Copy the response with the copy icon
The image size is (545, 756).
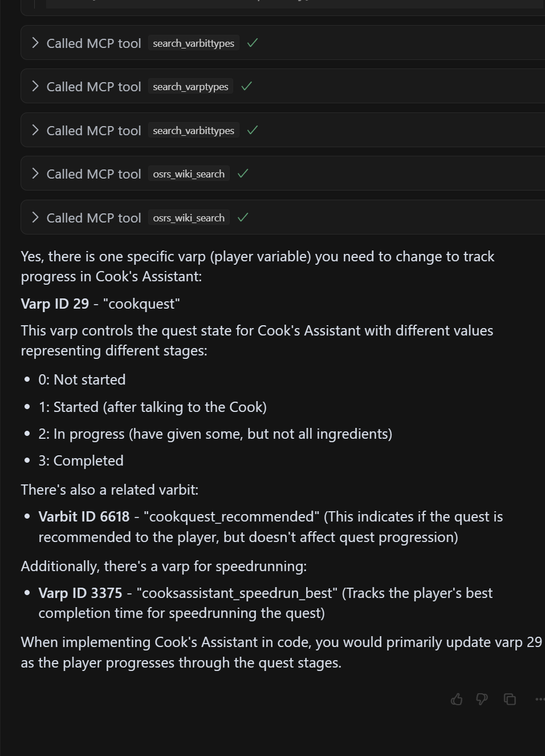(x=510, y=700)
